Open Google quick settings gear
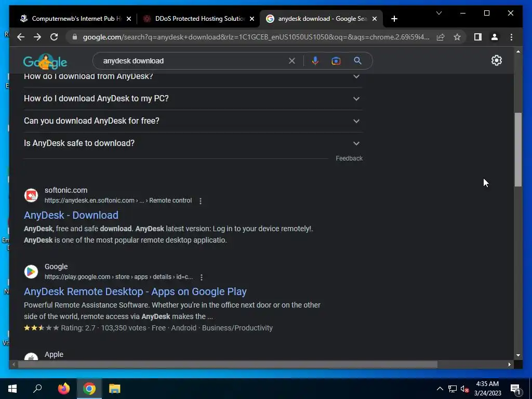Screen dimensions: 532x399 (x=496, y=60)
